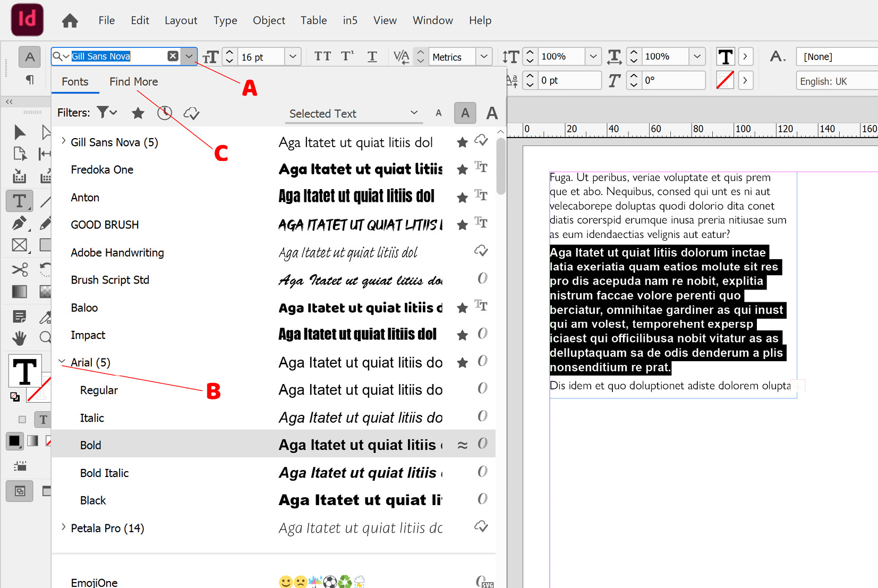
Task: Click Paragraph Formatting Controls pilcrow icon
Action: [x=30, y=80]
